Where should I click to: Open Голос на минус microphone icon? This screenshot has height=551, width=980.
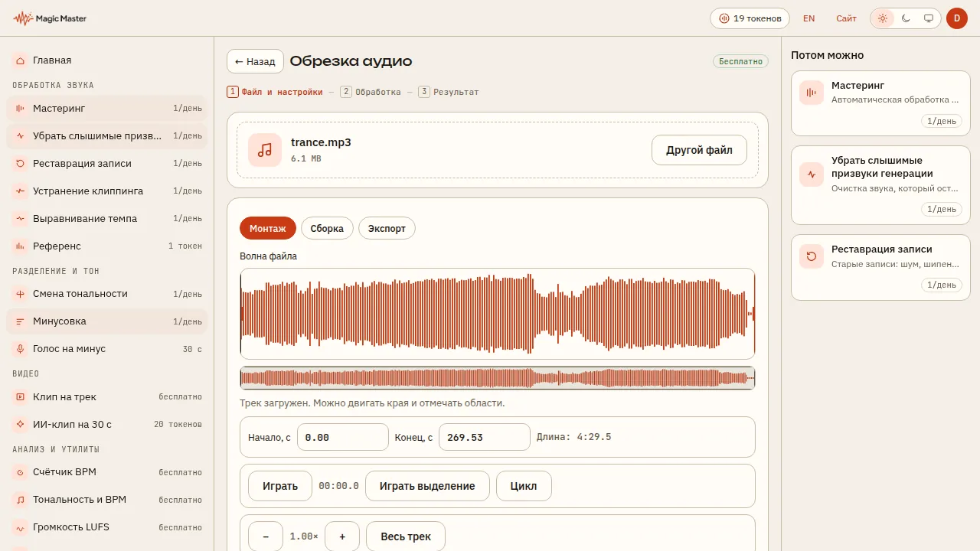[x=20, y=349]
